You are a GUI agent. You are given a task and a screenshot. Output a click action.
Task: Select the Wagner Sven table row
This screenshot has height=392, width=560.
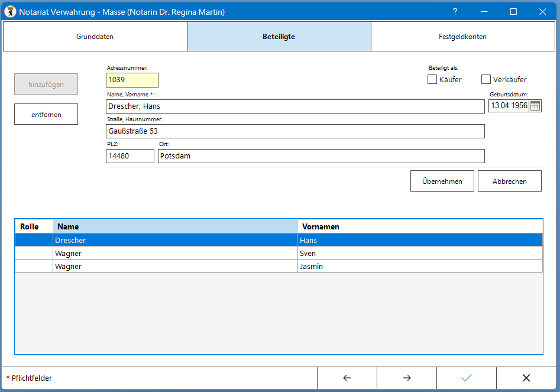(175, 254)
